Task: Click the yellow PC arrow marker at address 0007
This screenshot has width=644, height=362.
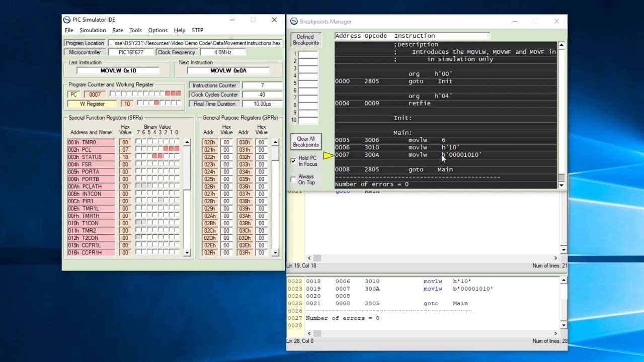Action: pyautogui.click(x=328, y=155)
